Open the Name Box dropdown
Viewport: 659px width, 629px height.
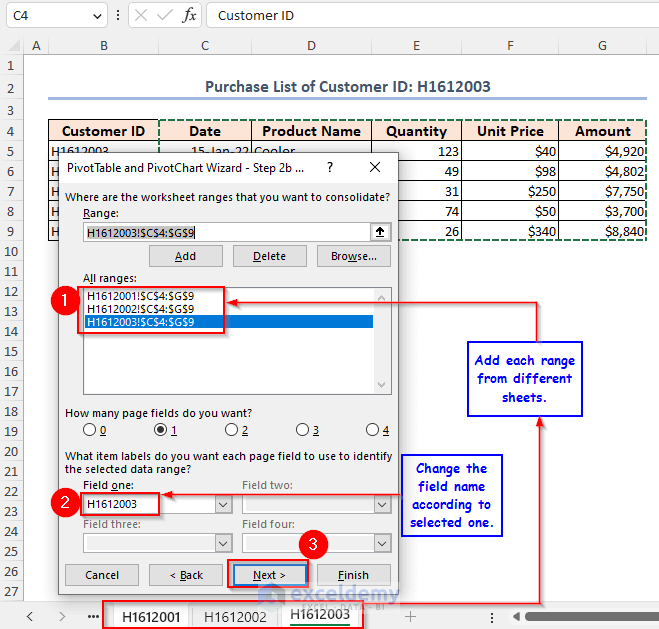97,16
